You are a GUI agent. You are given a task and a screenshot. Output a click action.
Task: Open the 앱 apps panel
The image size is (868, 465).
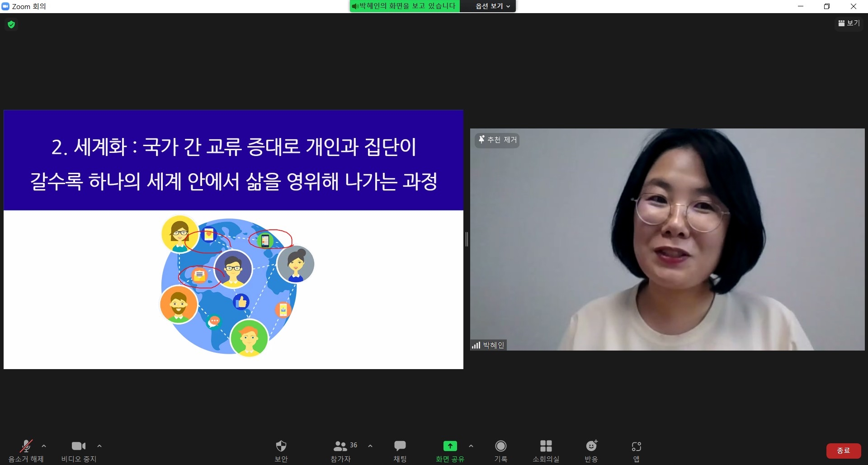point(636,451)
